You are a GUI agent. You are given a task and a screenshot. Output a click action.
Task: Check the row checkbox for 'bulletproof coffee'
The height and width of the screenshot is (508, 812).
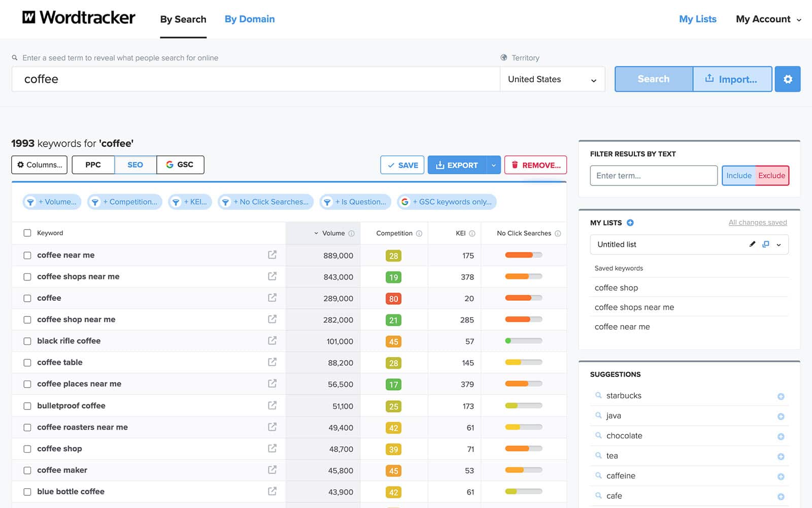tap(27, 405)
